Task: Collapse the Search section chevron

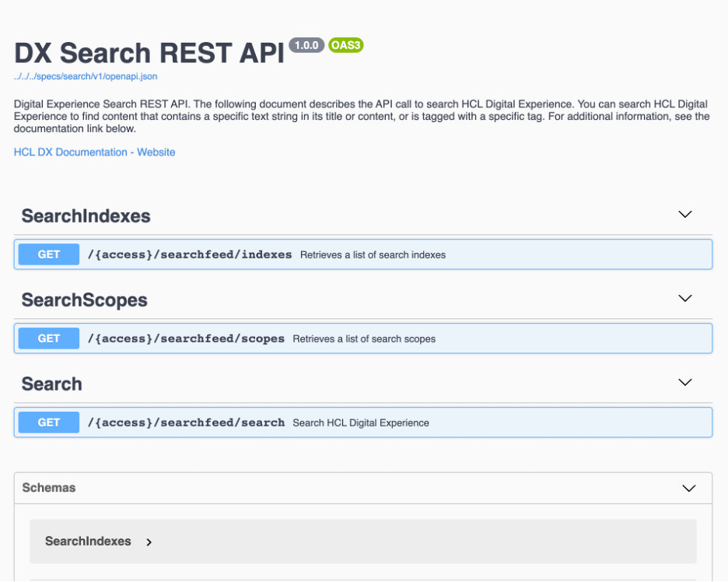Action: coord(684,383)
